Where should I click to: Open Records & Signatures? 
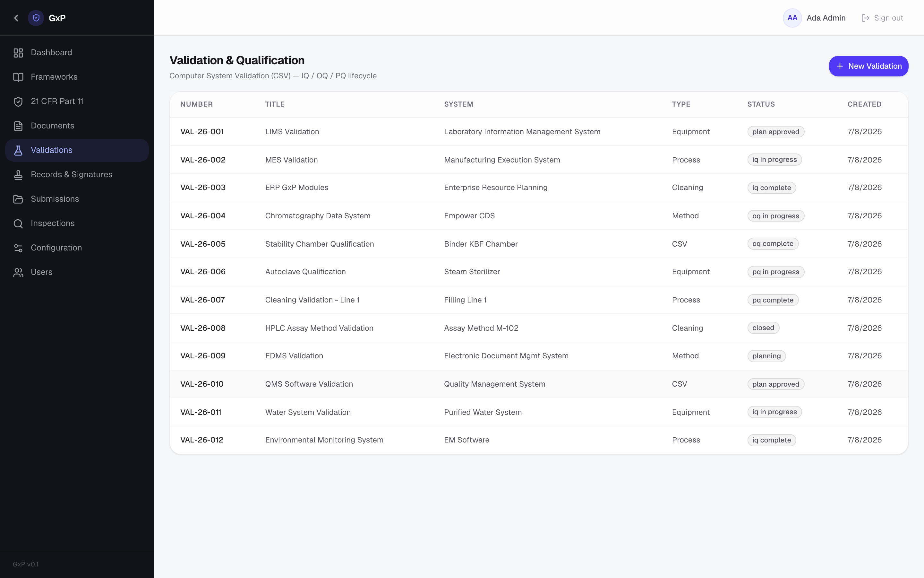tap(77, 175)
